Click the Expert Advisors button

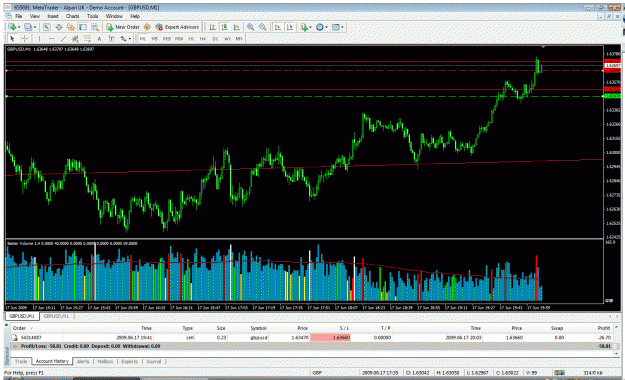tap(177, 27)
